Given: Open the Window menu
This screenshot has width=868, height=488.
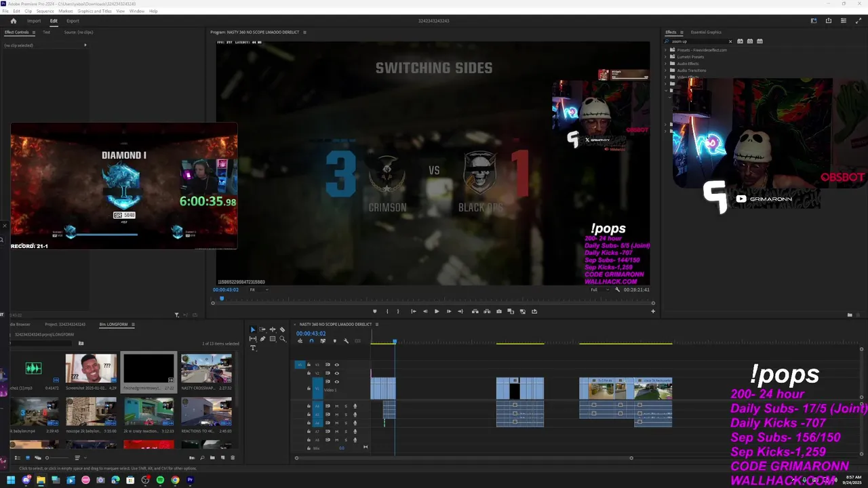Looking at the screenshot, I should (136, 12).
